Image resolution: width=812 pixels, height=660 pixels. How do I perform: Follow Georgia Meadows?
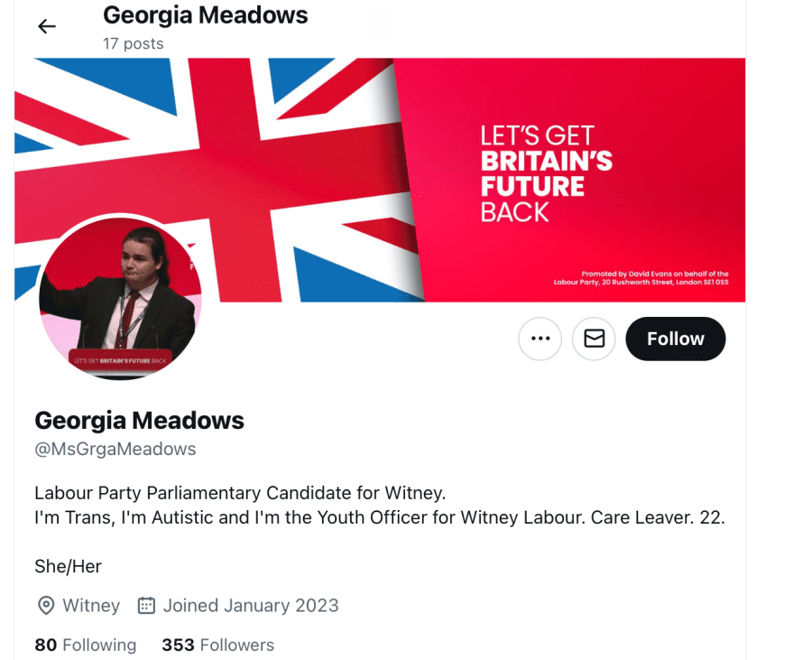coord(675,339)
